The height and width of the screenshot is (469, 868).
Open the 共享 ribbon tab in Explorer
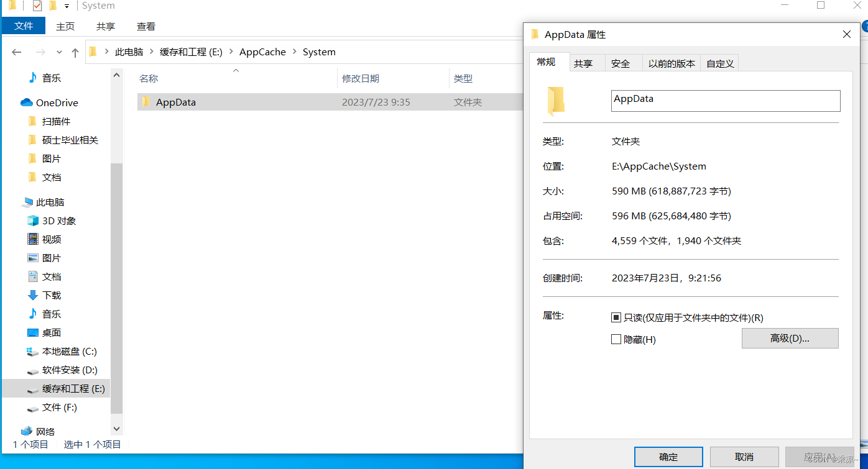click(106, 26)
